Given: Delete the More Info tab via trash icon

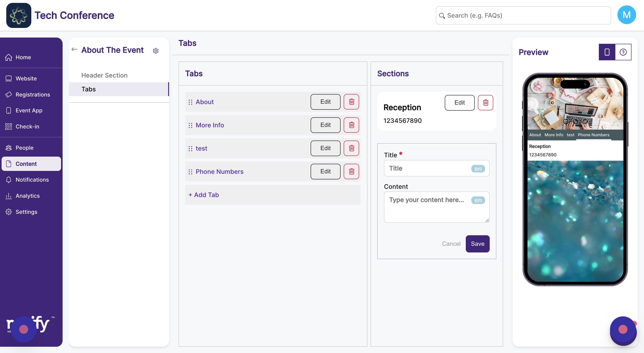Looking at the screenshot, I should coord(351,125).
